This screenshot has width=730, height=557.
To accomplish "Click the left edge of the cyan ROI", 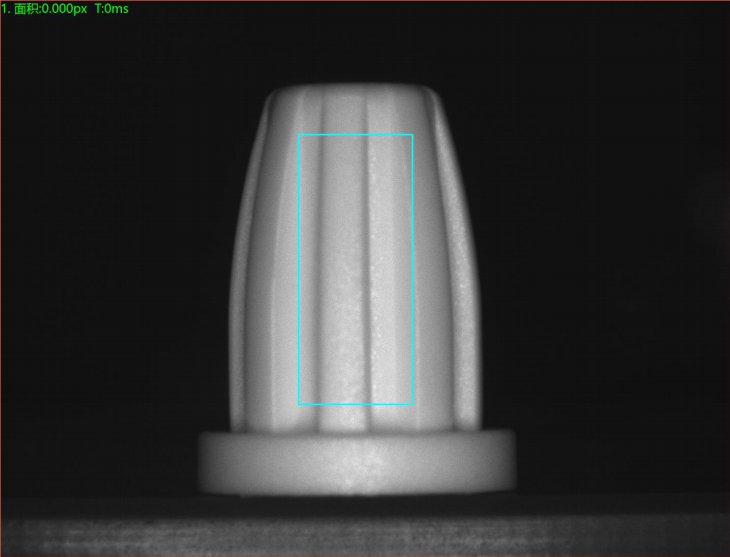I will point(299,270).
